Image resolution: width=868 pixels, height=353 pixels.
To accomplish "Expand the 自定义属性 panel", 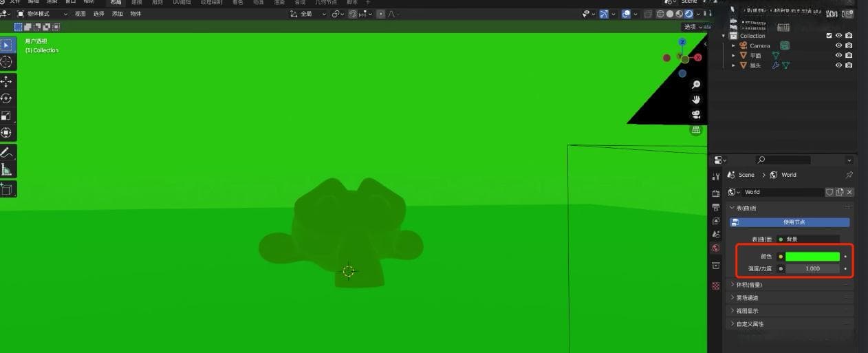I will coord(790,323).
